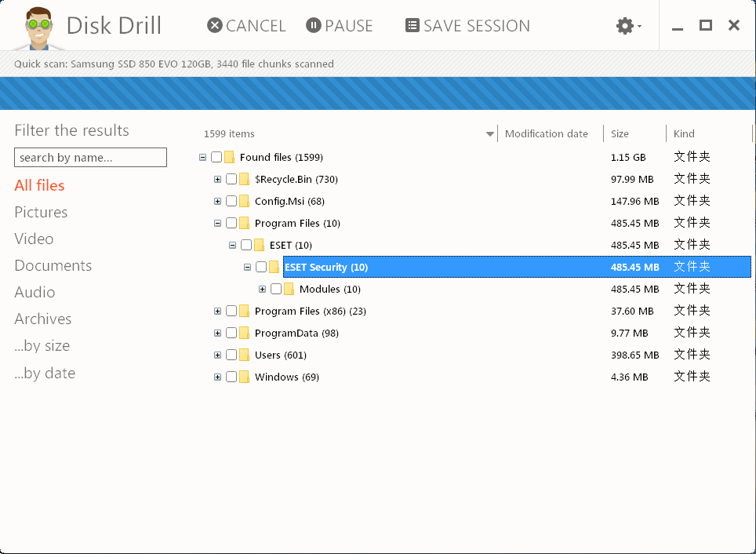Open the ...by date filter
Image resolution: width=756 pixels, height=554 pixels.
click(45, 373)
